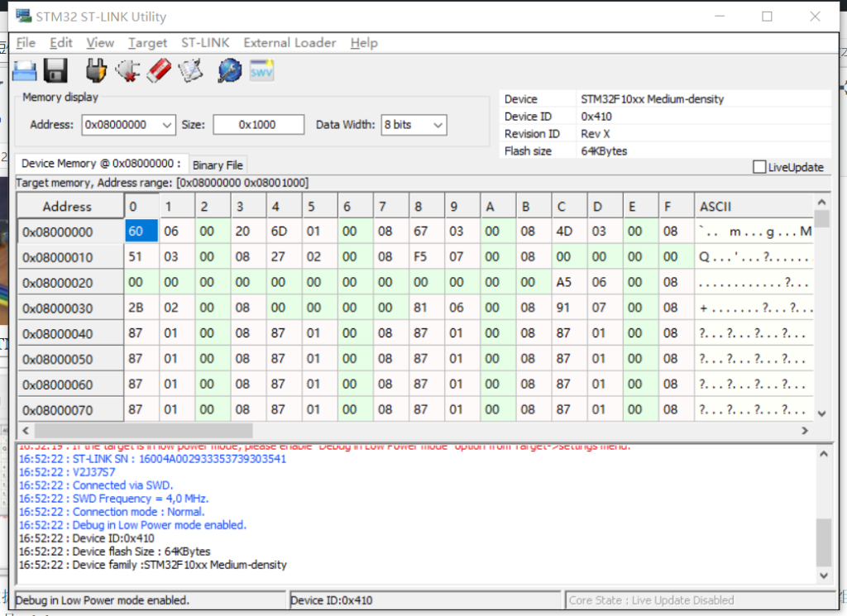Connect to target with plug icon
The width and height of the screenshot is (847, 616).
click(x=96, y=71)
